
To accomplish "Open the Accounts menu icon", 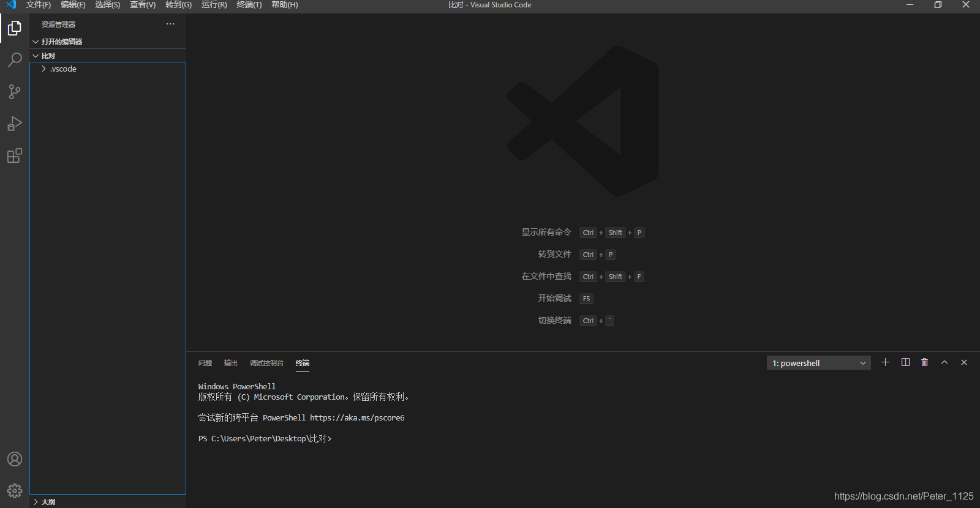I will 15,459.
